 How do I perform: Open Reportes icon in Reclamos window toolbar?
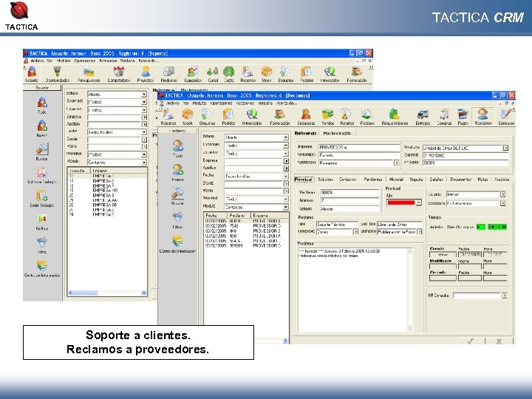pyautogui.click(x=168, y=117)
